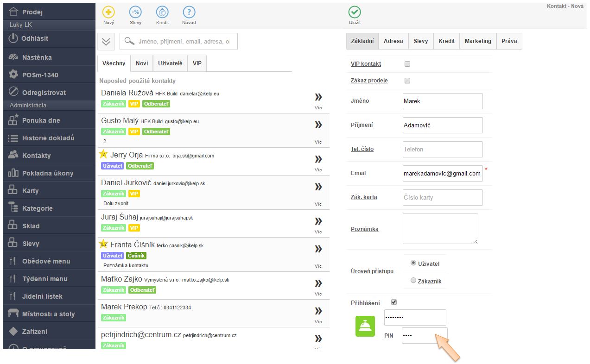Expand Daniela Ružová details via Víc arrow

coord(318,97)
